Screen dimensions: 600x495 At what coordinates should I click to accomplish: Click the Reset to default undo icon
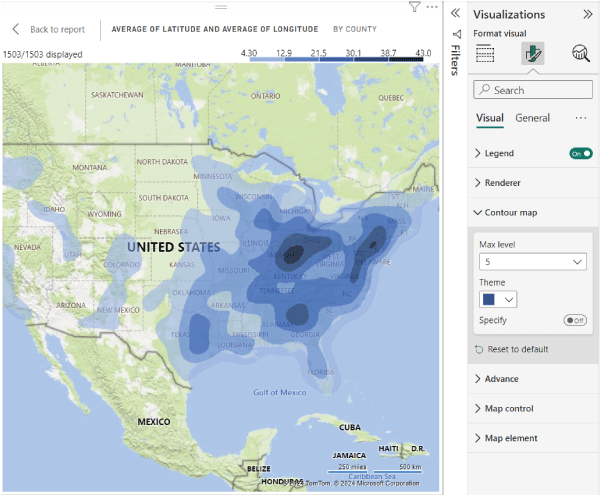click(479, 349)
